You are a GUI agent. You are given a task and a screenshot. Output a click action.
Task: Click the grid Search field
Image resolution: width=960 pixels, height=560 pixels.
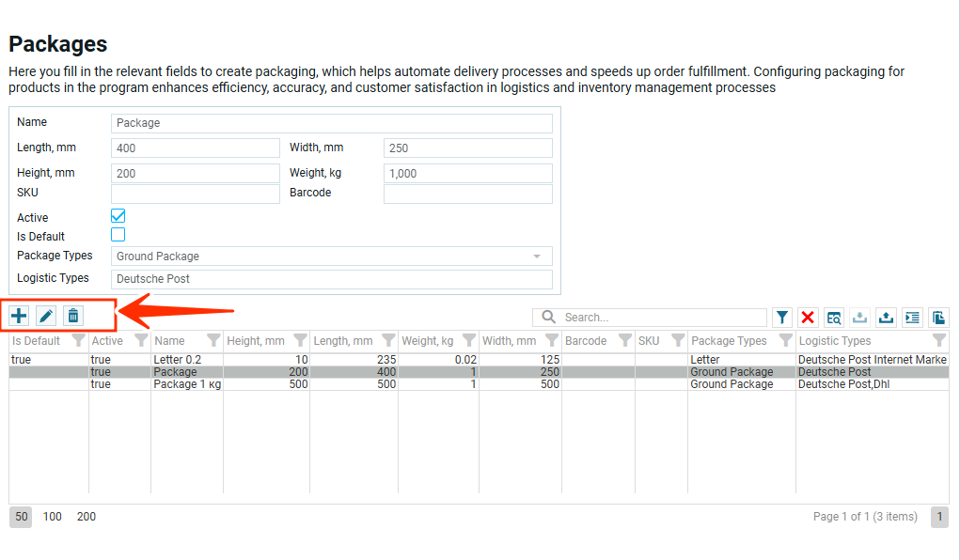point(661,318)
